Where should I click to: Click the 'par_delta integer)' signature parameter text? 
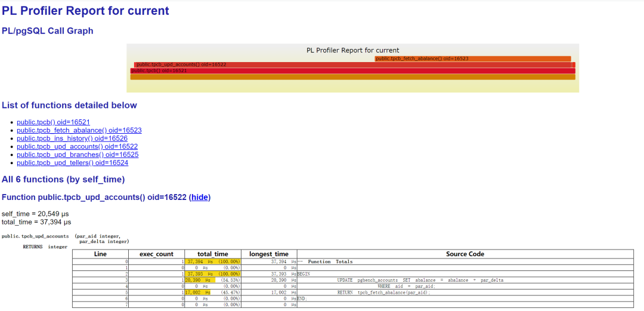click(104, 242)
